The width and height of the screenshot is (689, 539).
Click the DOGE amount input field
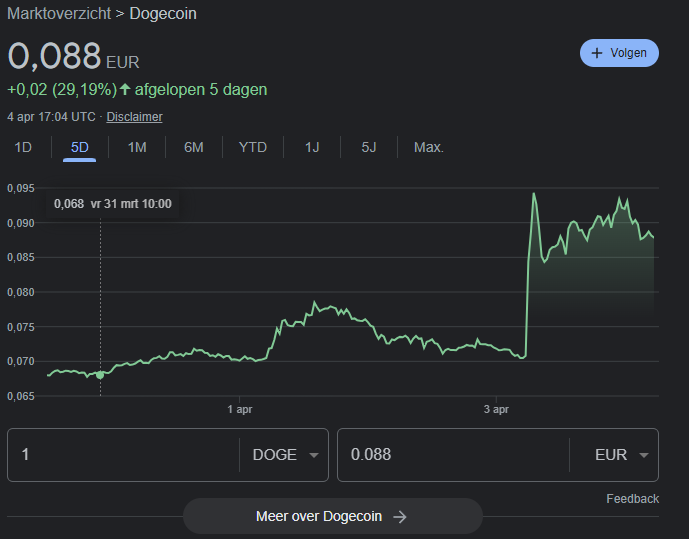123,455
